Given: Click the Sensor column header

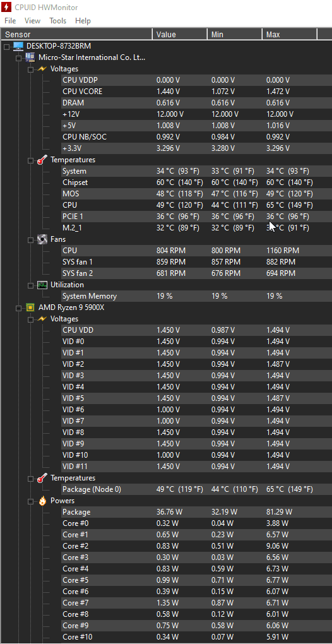Looking at the screenshot, I should [77, 35].
